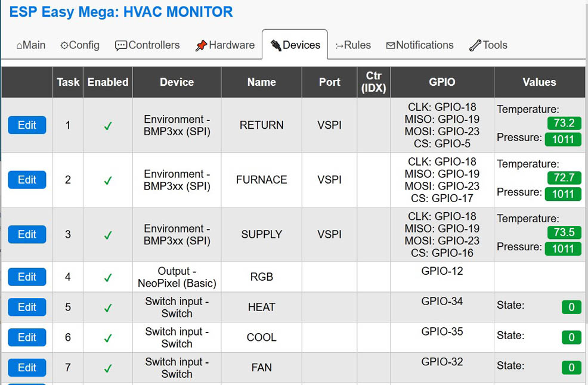Click the VSPI port of FURNACE row
The height and width of the screenshot is (385, 588).
pos(329,180)
